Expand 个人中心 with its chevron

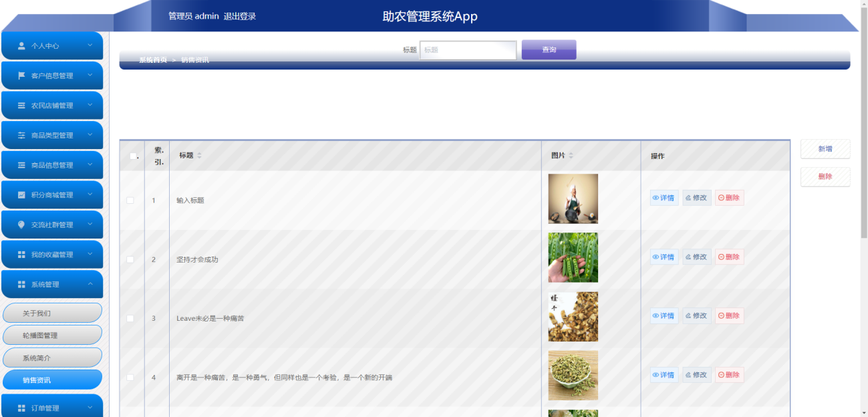[x=90, y=45]
